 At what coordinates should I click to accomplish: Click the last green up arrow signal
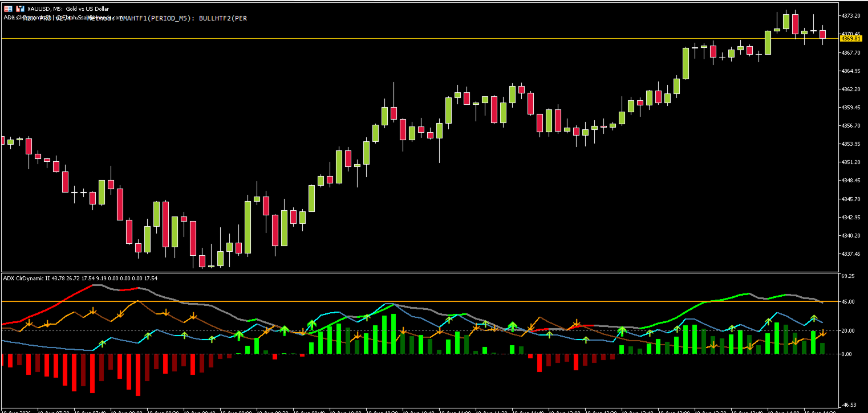tap(814, 317)
